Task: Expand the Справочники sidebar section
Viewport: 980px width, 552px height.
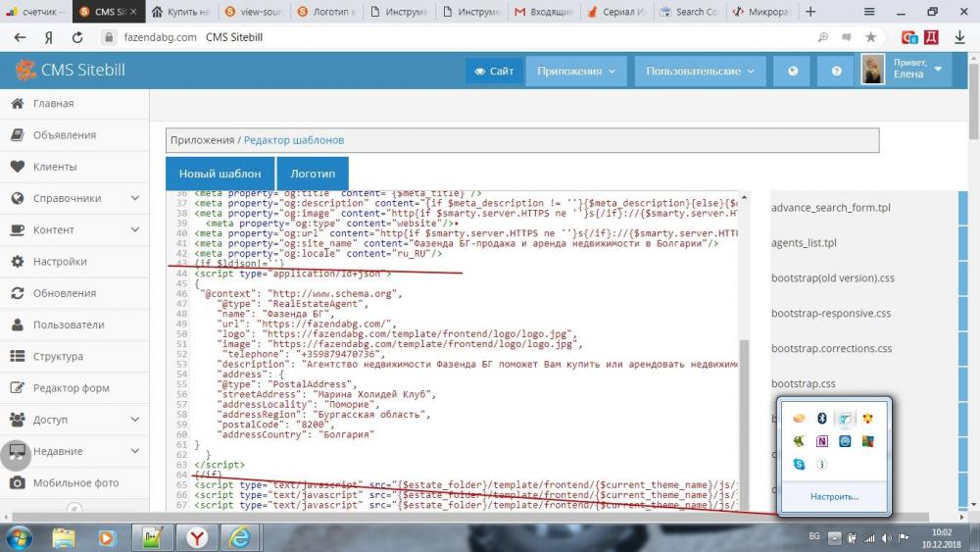Action: coord(134,198)
